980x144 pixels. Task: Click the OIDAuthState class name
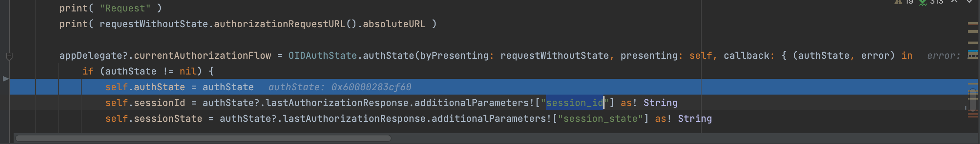[322, 56]
